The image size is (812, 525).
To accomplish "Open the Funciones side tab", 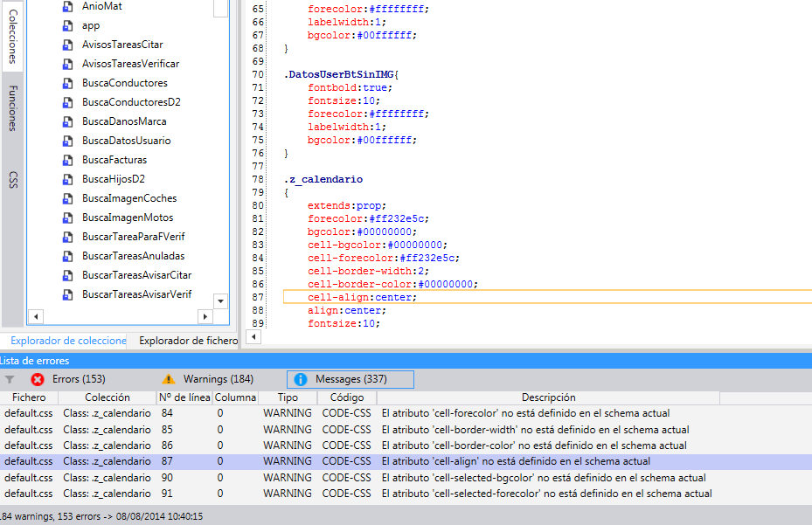I will 13,108.
